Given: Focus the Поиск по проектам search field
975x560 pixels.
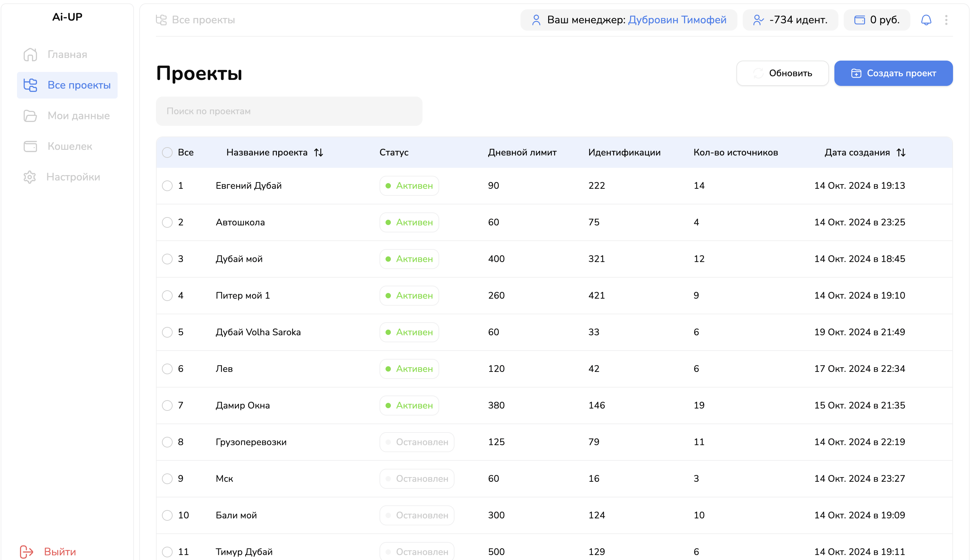Looking at the screenshot, I should (289, 111).
